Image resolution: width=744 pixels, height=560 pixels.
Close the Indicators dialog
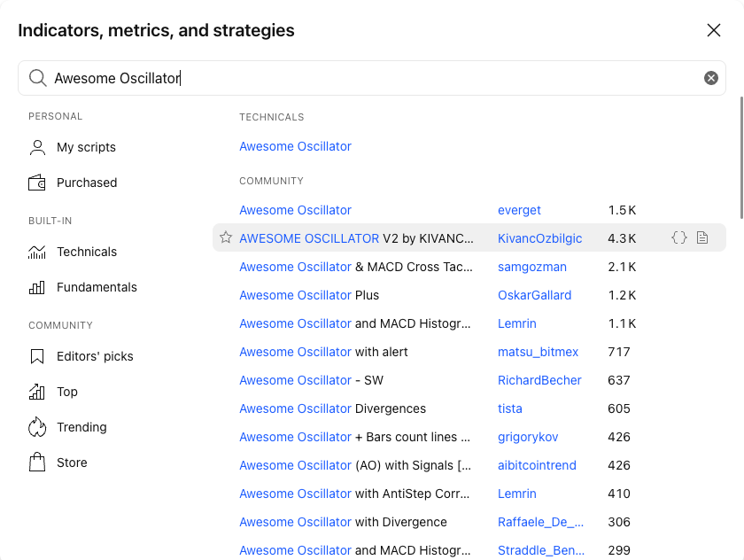click(714, 30)
